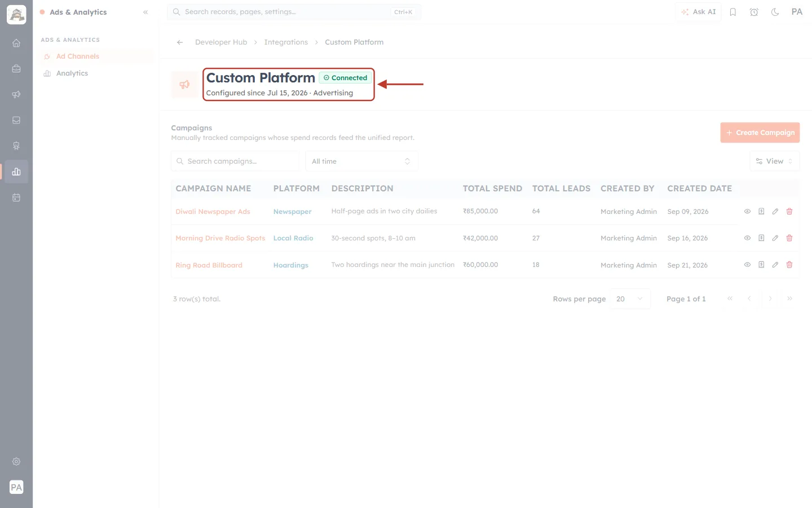
Task: Open the bar chart analytics rail icon
Action: (x=16, y=172)
